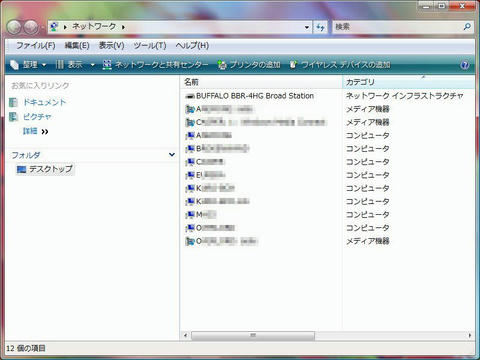
Task: Click the Forward navigation arrow button
Action: tap(31, 27)
